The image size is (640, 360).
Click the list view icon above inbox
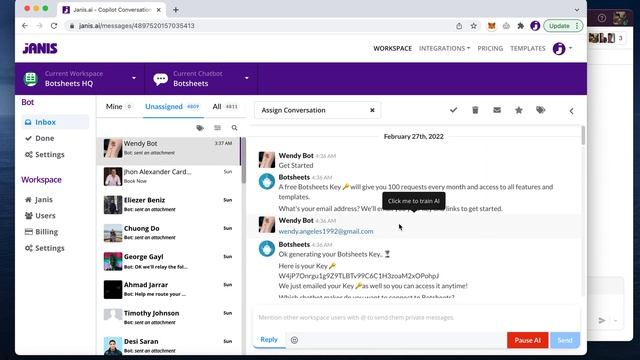pos(217,128)
